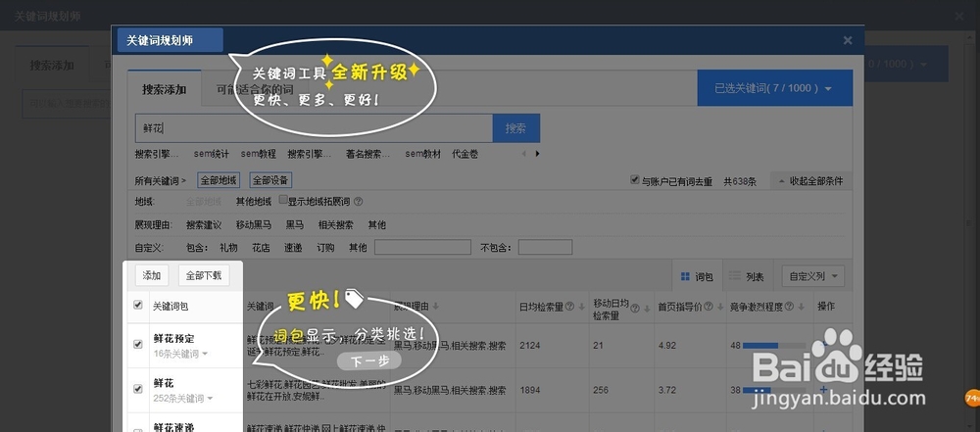Include keyword 礼物 in custom filter
Screen dimensions: 980x432
[228, 248]
